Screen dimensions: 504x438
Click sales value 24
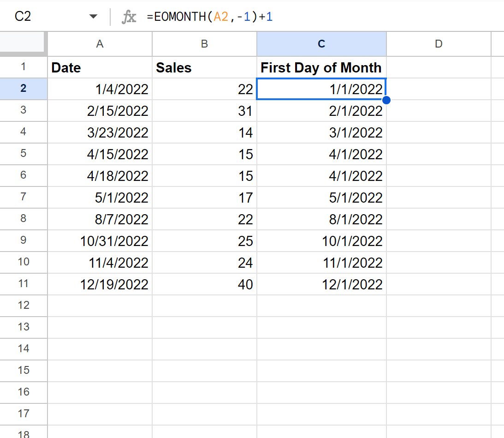click(204, 262)
